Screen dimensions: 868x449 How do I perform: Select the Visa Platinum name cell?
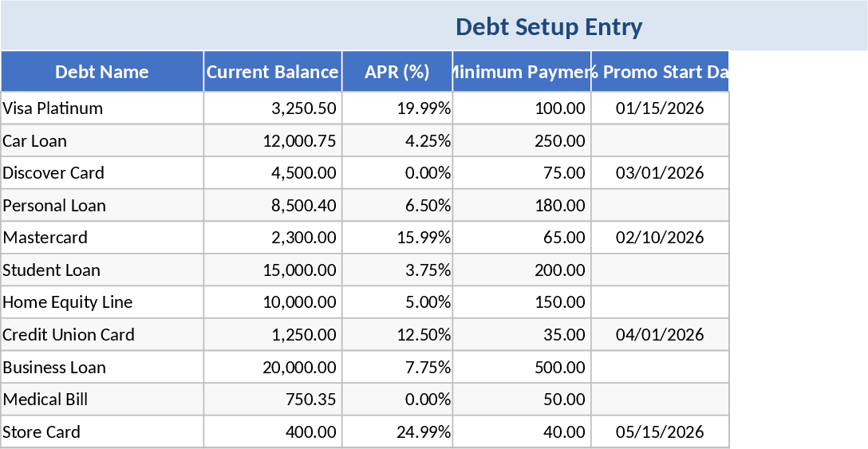coord(102,108)
